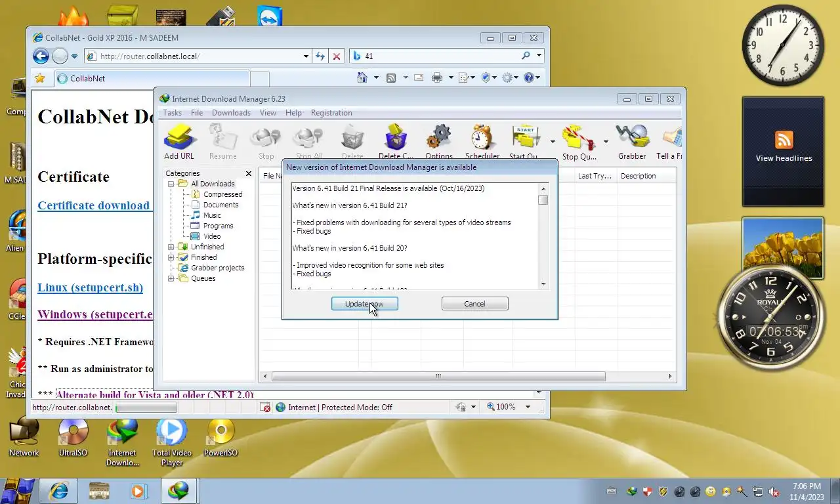Click the Stop All toolbar icon

tap(308, 136)
